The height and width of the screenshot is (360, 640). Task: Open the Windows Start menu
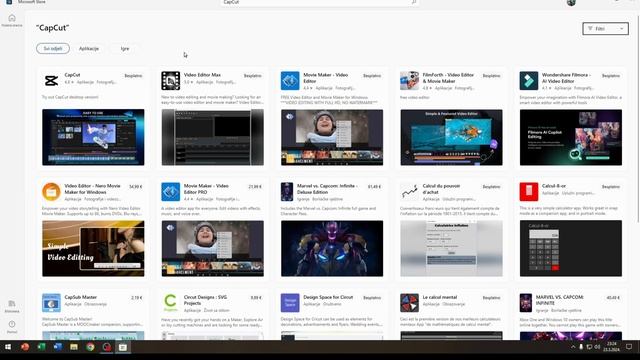(x=8, y=347)
